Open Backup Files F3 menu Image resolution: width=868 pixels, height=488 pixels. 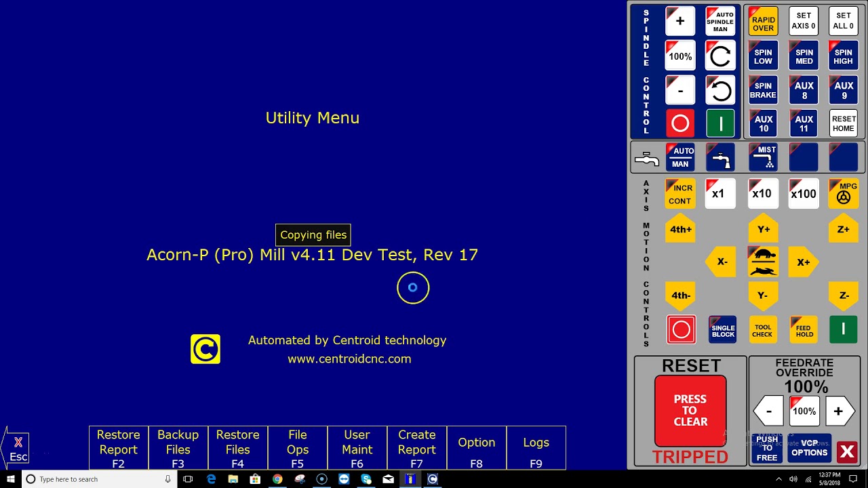pyautogui.click(x=178, y=448)
